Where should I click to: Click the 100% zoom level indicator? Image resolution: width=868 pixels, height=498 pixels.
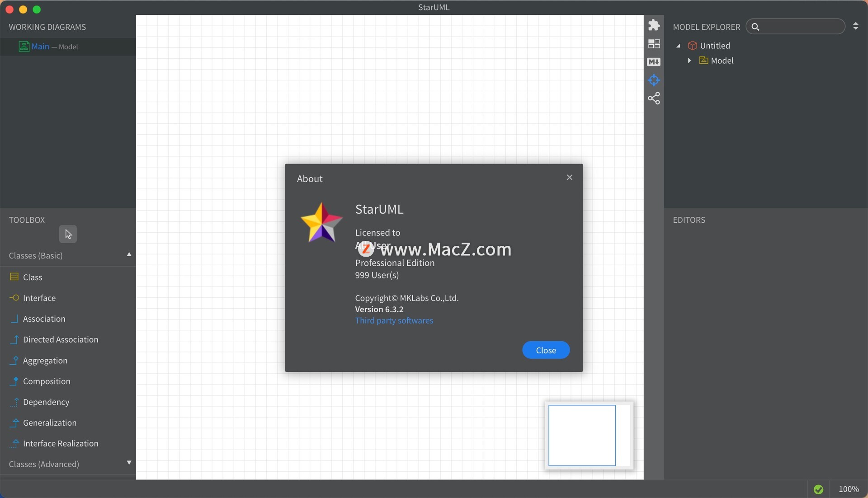[x=849, y=489]
